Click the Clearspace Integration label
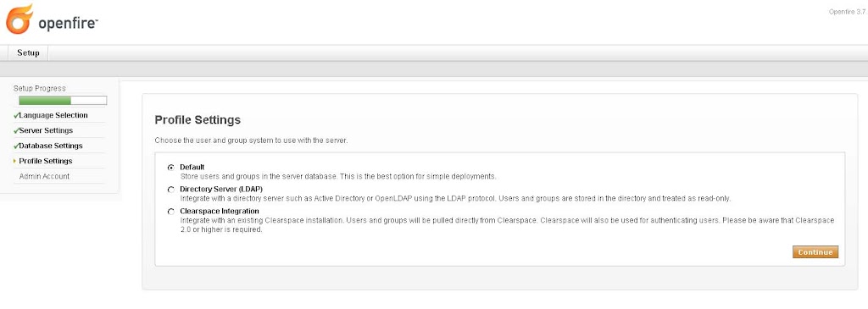Screen dimensions: 868x309 220,211
